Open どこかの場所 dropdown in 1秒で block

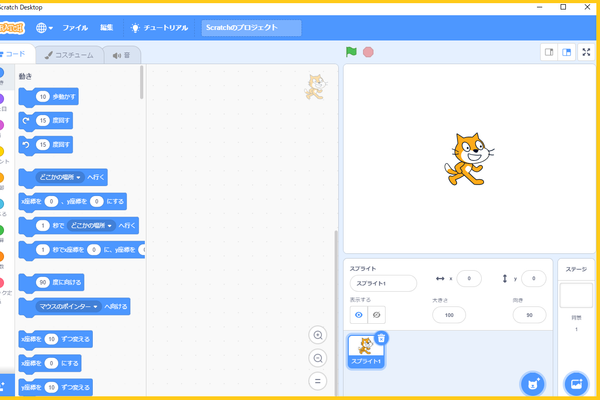point(91,225)
